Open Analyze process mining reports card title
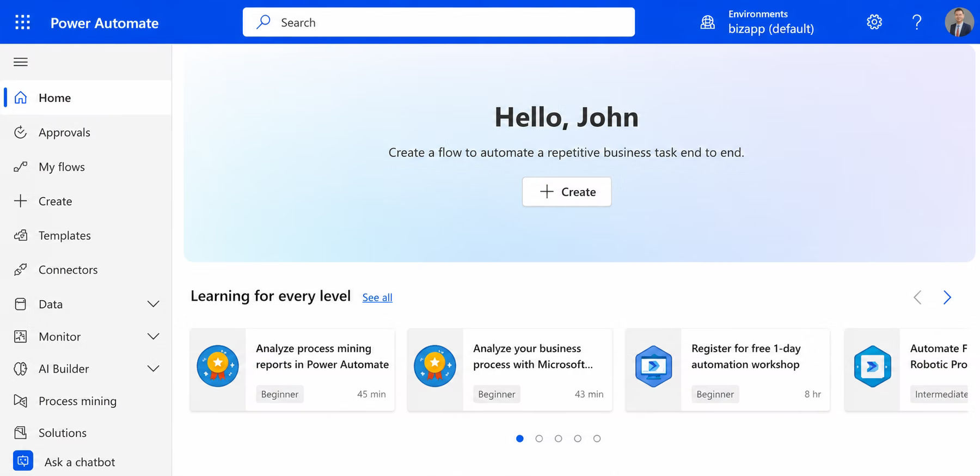Image resolution: width=980 pixels, height=476 pixels. pyautogui.click(x=322, y=356)
